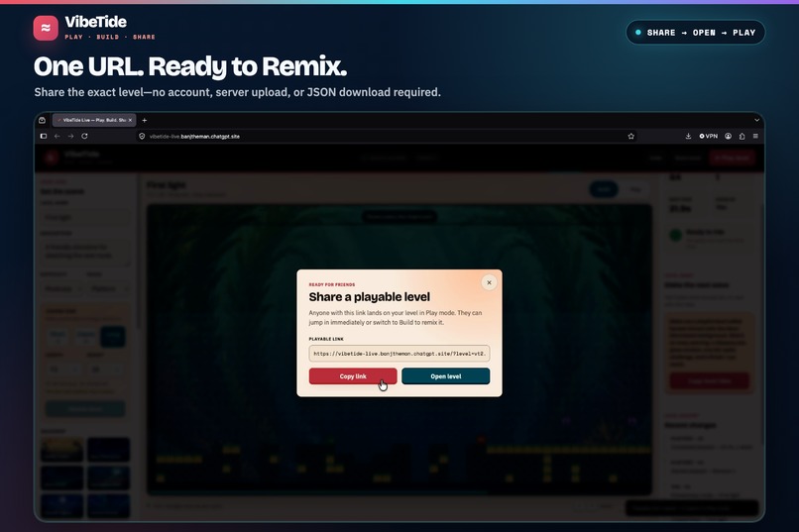This screenshot has height=532, width=799.
Task: Click the 'READY FOR FRIENDS' label
Action: (x=332, y=284)
